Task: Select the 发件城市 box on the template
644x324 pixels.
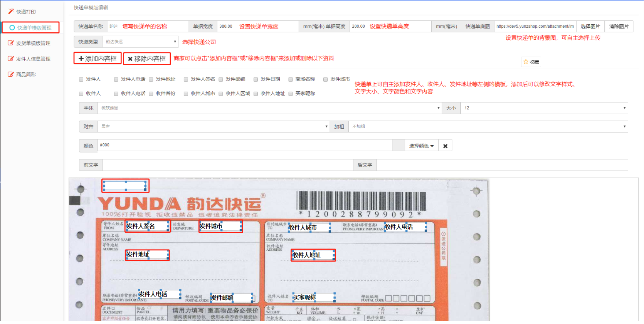Action: pos(220,226)
